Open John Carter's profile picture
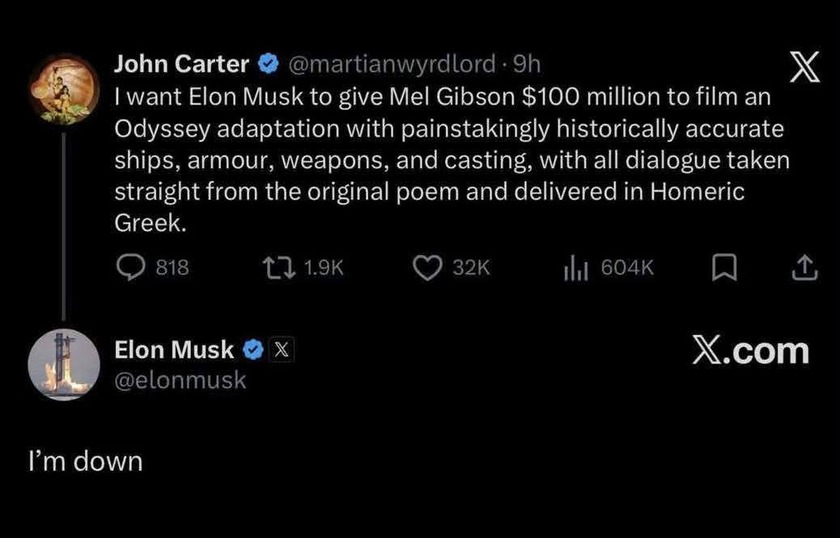 click(64, 89)
